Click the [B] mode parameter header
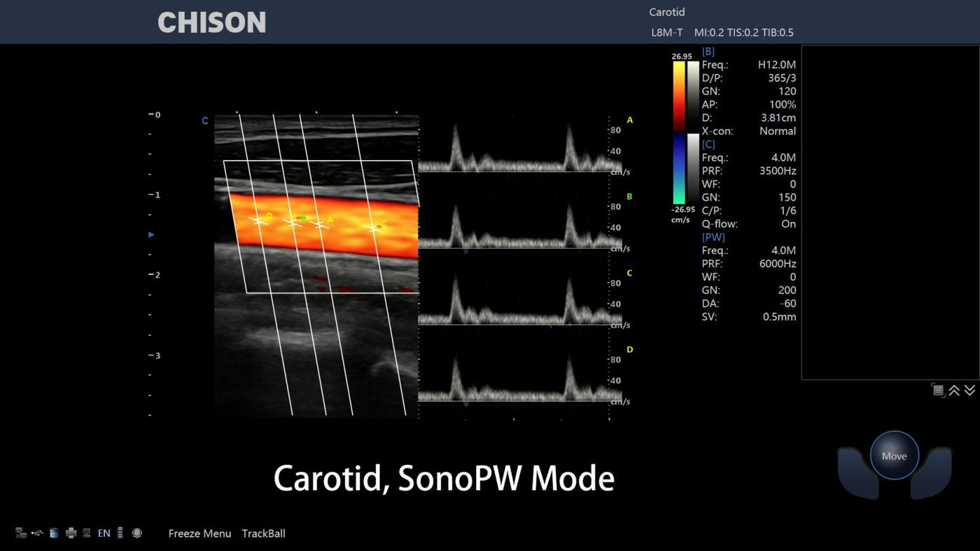This screenshot has height=551, width=980. [708, 52]
